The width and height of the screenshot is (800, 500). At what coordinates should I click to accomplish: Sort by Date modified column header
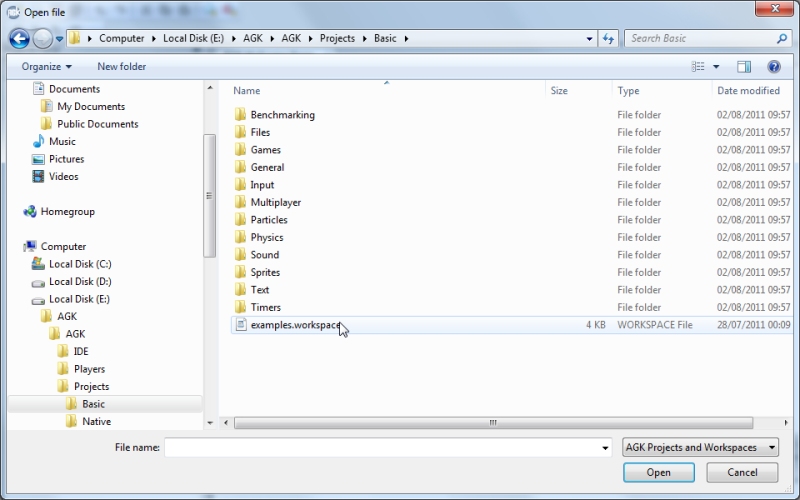tap(748, 90)
